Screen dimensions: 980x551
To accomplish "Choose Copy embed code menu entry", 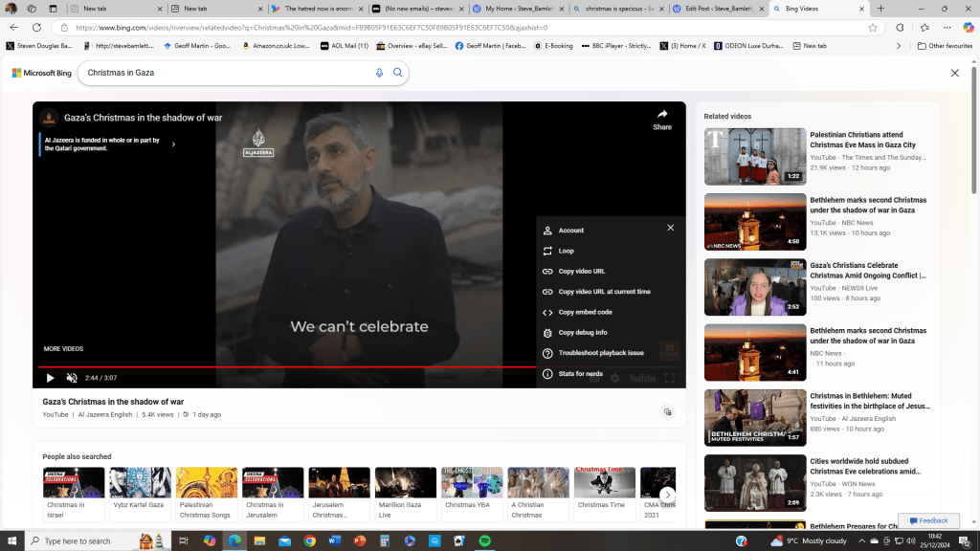I will [585, 312].
